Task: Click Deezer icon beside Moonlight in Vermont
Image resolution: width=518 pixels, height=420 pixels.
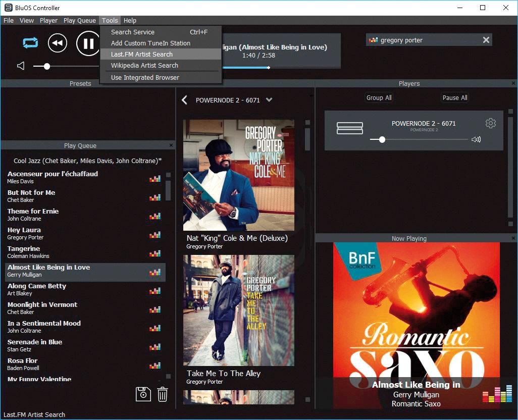Action: pos(155,309)
